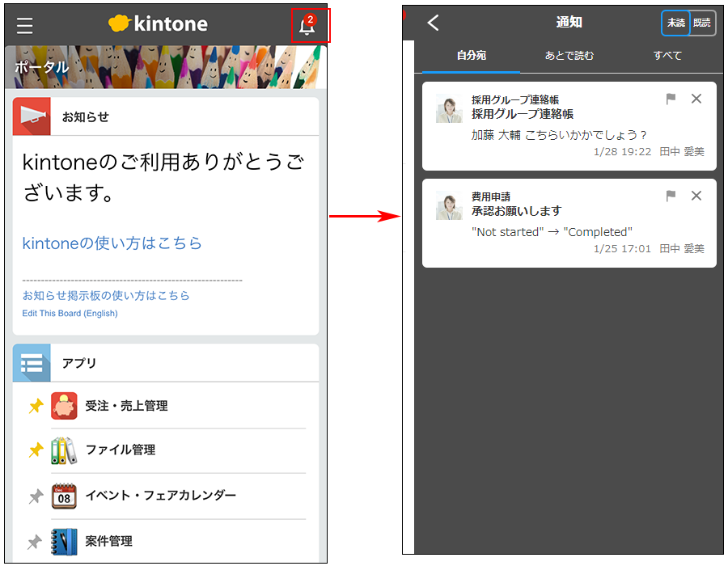The height and width of the screenshot is (566, 728).
Task: Dismiss the 費用申請 notification with the X
Action: point(696,196)
